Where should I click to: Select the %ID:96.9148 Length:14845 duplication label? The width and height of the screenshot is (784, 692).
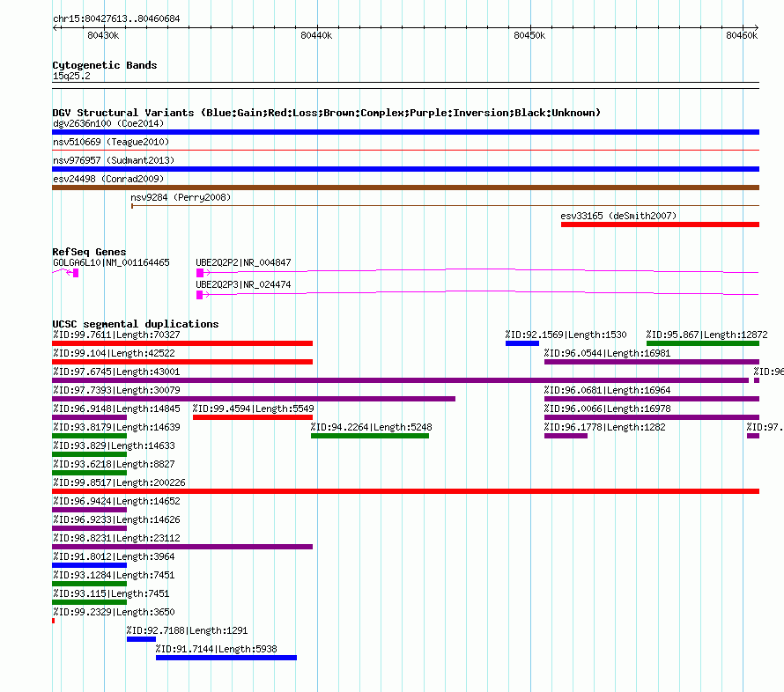click(x=116, y=409)
